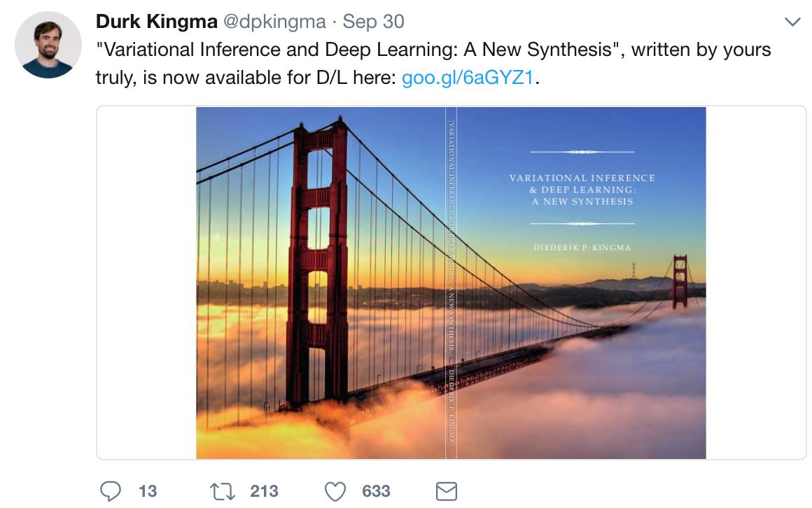Open Durk Kingma's profile picture
The image size is (812, 508).
(48, 45)
